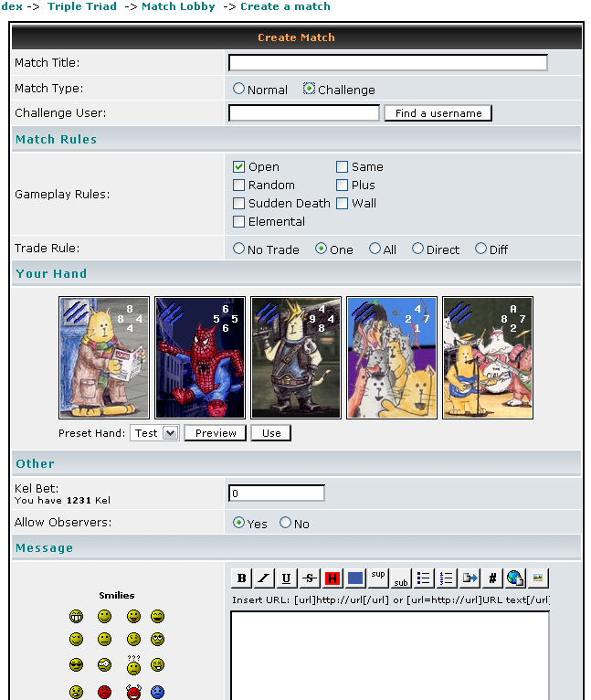Enable the Same rule
This screenshot has width=591, height=700.
click(342, 167)
